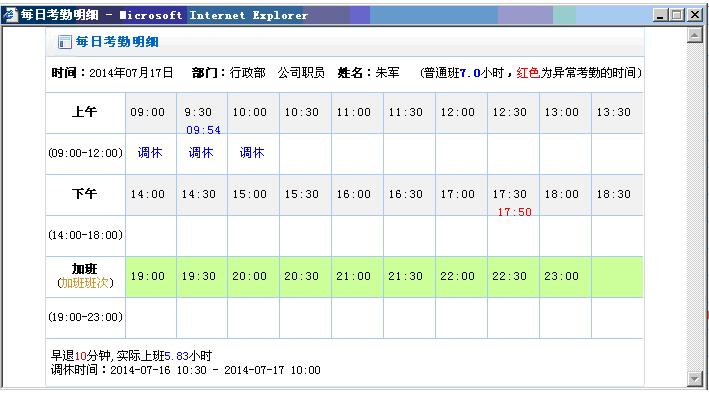Click the 上午 row header
Screen dimensions: 709x400
coord(85,112)
